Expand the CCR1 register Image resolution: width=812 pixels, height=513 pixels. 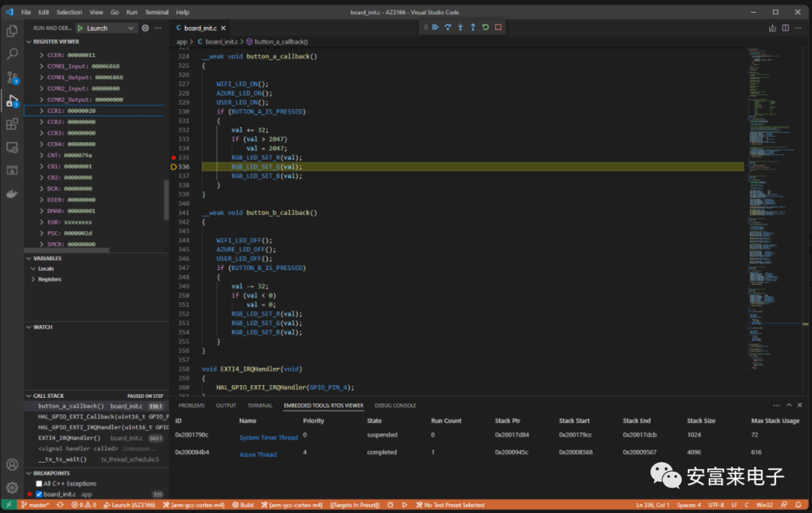coord(41,111)
